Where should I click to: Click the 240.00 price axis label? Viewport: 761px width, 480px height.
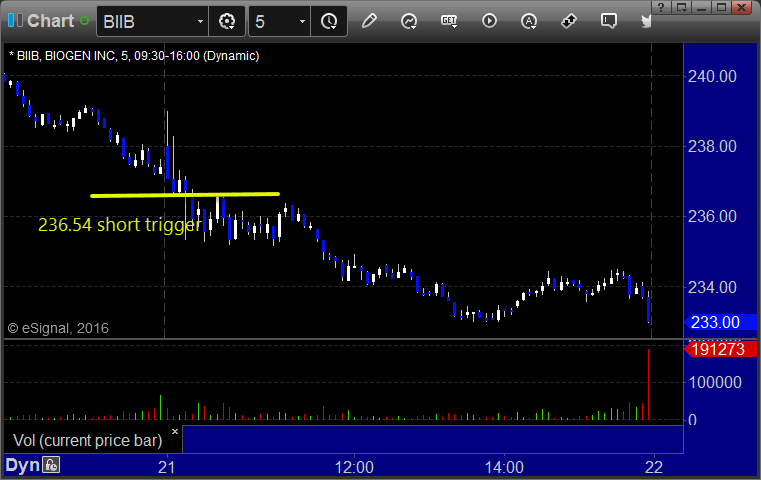712,76
